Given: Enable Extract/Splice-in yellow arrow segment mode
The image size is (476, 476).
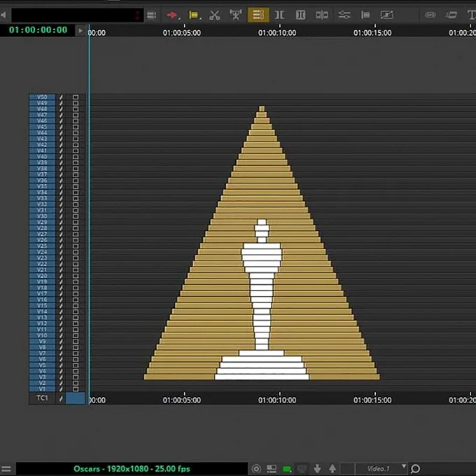Looking at the screenshot, I should click(x=194, y=15).
